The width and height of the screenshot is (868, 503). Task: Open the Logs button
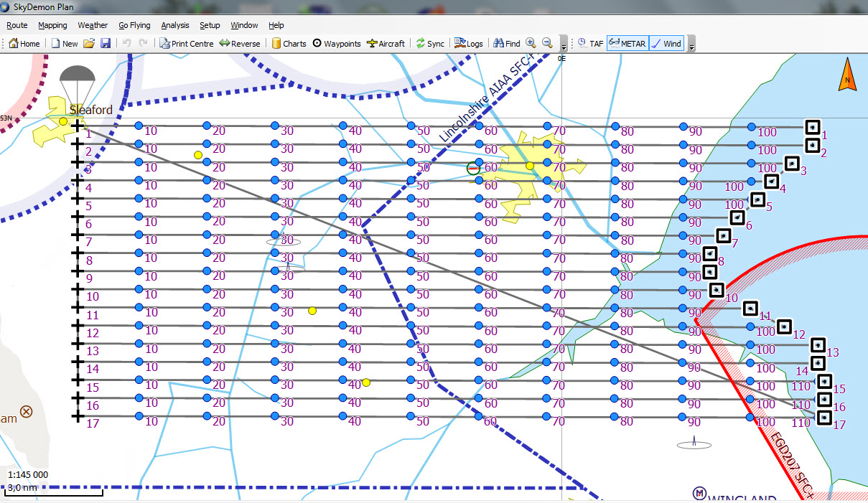coord(469,43)
